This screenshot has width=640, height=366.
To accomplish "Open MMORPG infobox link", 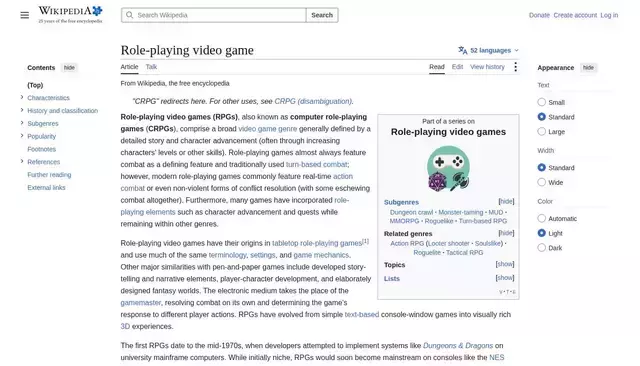I will tap(404, 221).
